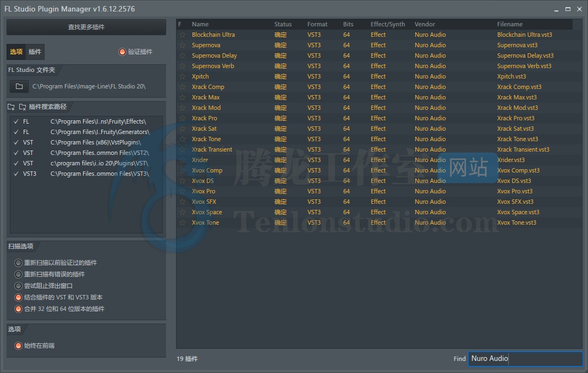The image size is (588, 373).
Task: Uncheck the VST3 Common Files search path
Action: click(16, 174)
